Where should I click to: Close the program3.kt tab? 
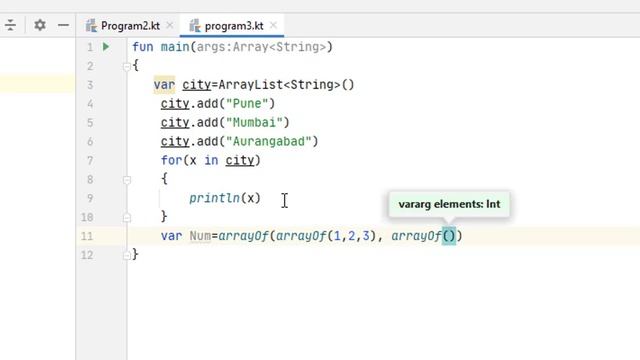tap(273, 25)
